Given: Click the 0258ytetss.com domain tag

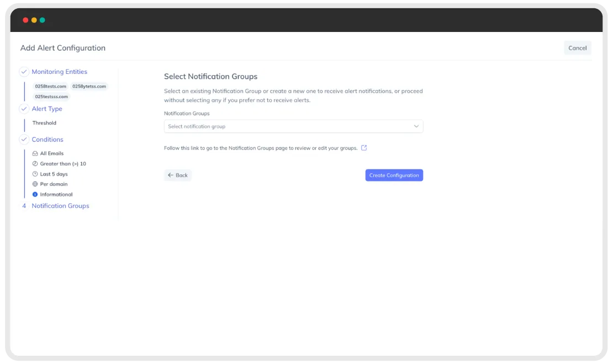Looking at the screenshot, I should (89, 87).
